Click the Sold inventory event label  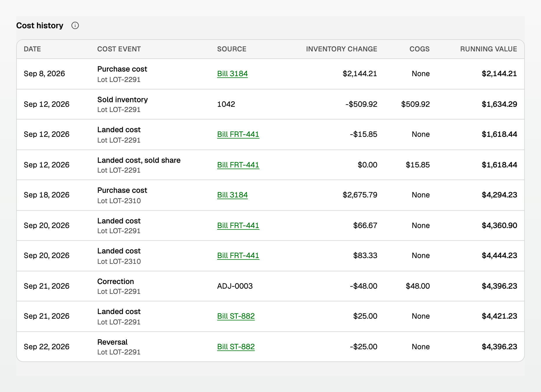[123, 100]
